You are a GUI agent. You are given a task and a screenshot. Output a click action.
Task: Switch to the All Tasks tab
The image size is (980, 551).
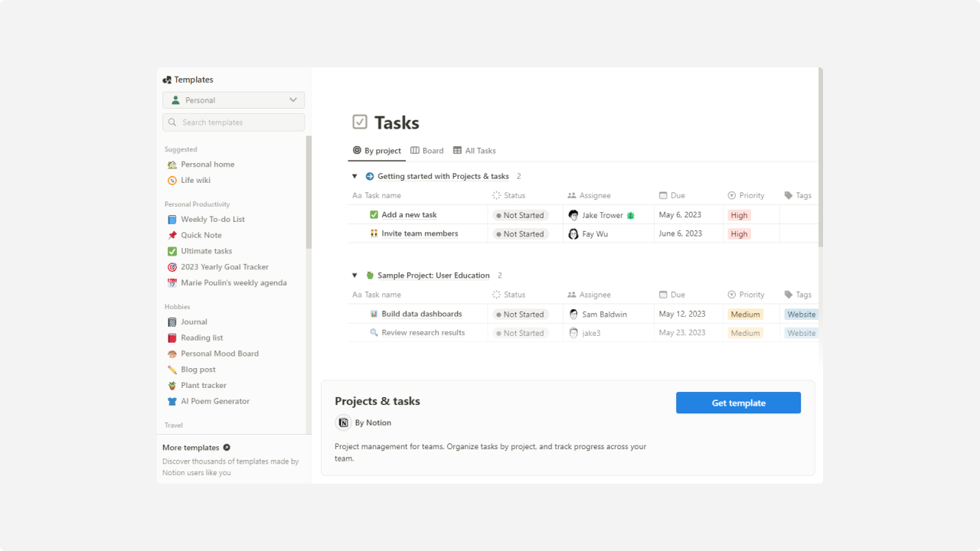click(474, 151)
